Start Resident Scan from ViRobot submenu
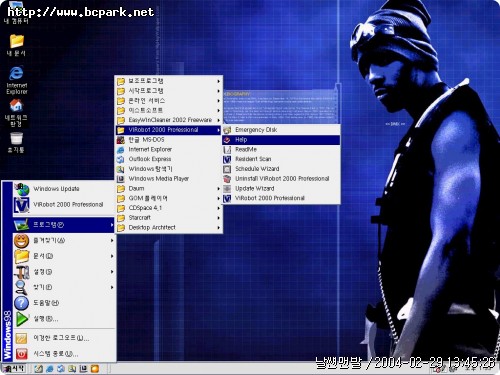Image resolution: width=500 pixels, height=375 pixels. click(281, 159)
